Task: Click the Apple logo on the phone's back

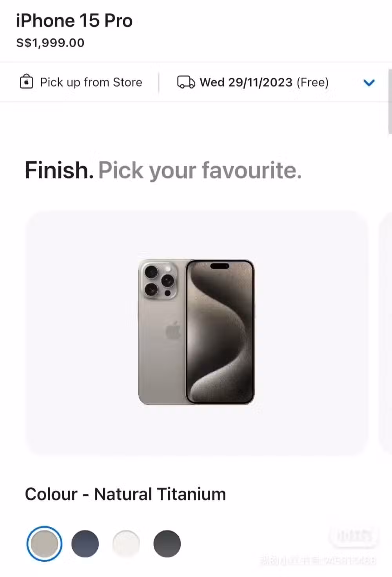Action: [x=173, y=330]
